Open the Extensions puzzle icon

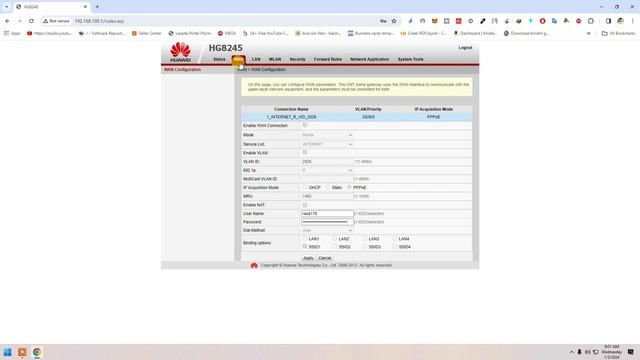(x=591, y=21)
